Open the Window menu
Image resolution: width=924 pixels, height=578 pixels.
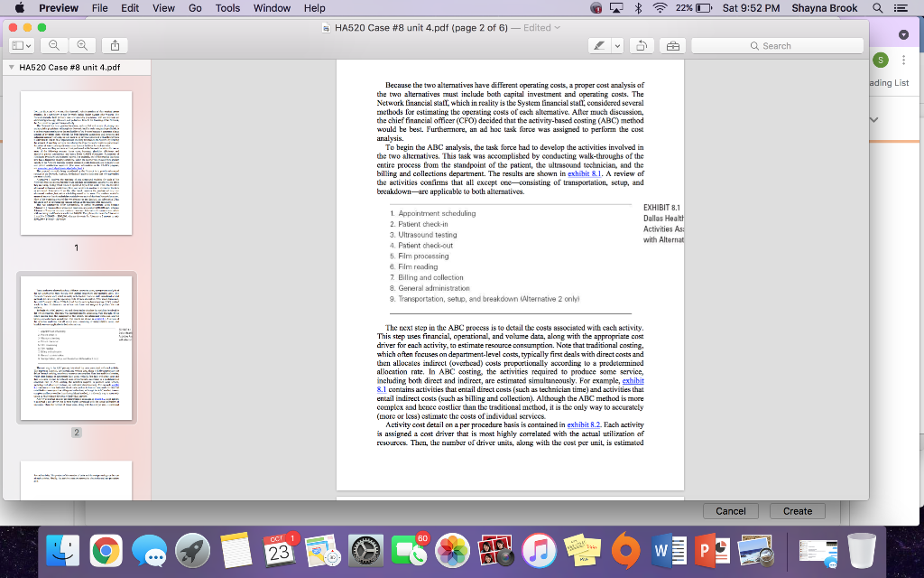272,8
